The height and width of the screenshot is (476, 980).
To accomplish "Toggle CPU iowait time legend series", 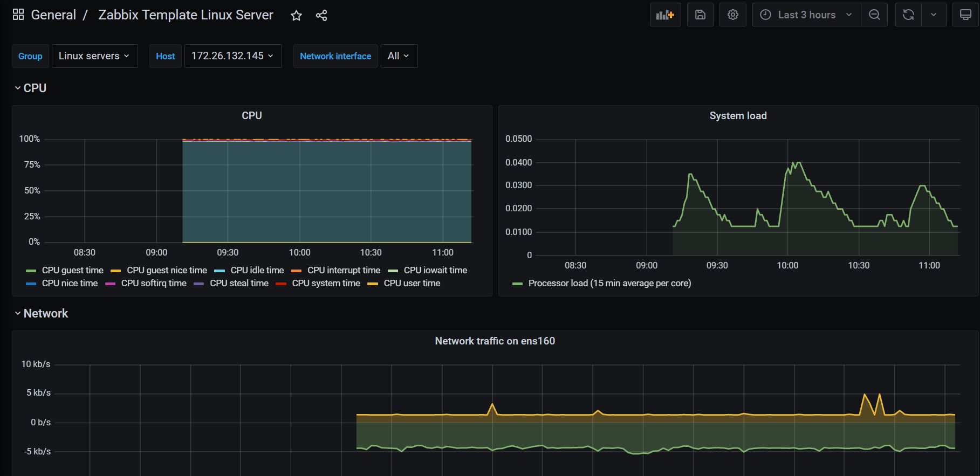I will tap(435, 270).
